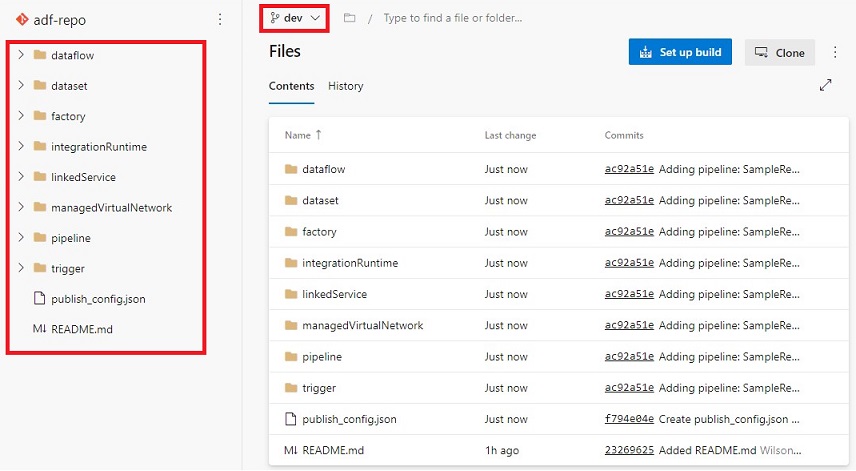Viewport: 856px width, 471px height.
Task: Focus the find file or folder field
Action: pos(452,18)
